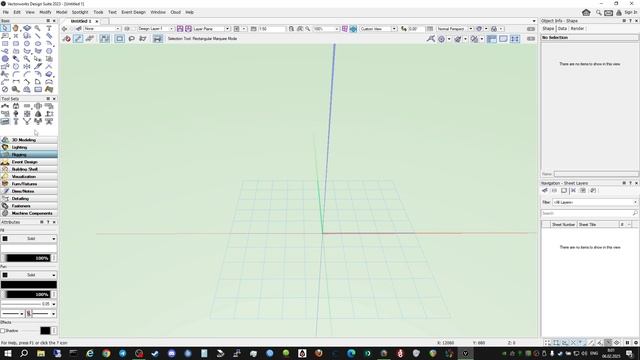
Task: Click the black pen color swatch
Action: (29, 284)
